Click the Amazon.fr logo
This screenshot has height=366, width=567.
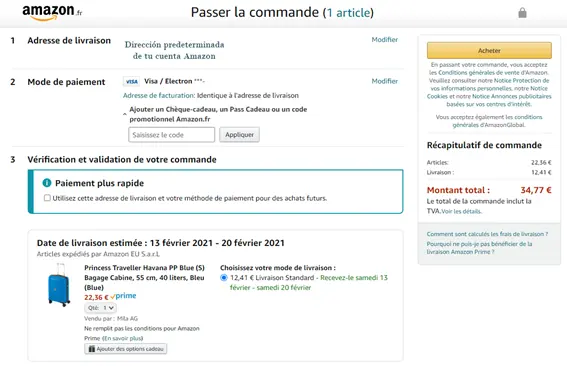(52, 13)
